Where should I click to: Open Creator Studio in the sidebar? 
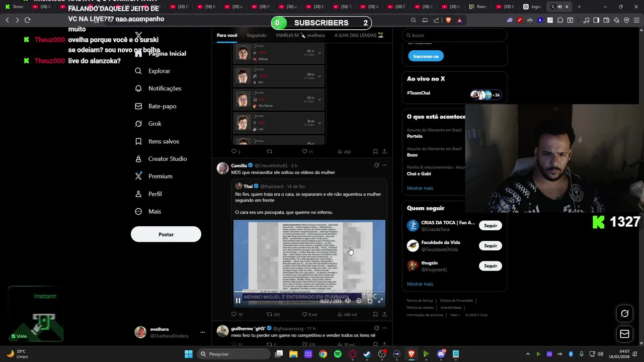coord(161,159)
